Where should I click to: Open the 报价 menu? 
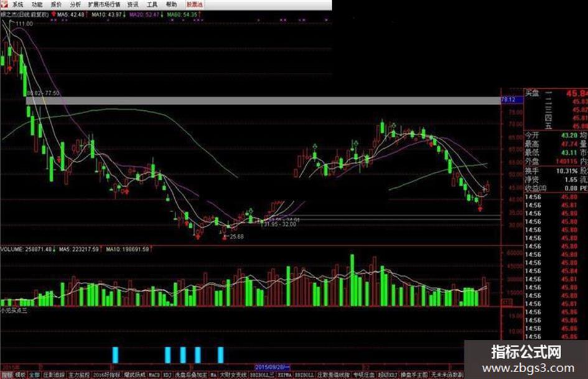click(56, 4)
